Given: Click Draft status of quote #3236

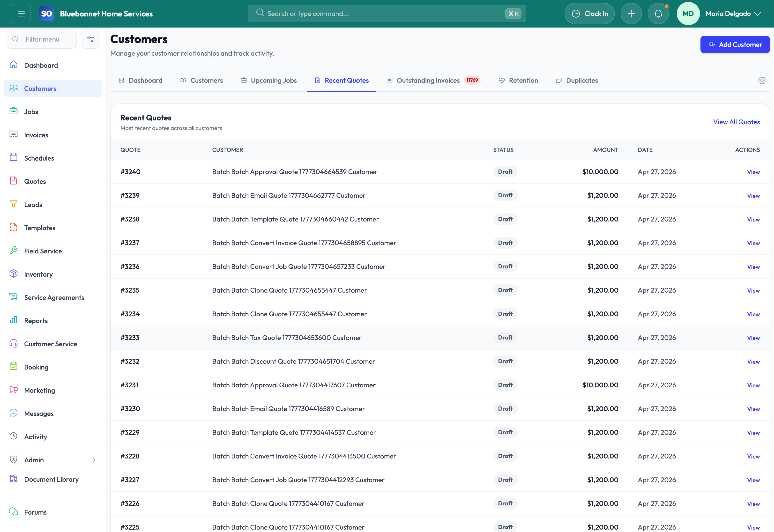Looking at the screenshot, I should [x=505, y=266].
